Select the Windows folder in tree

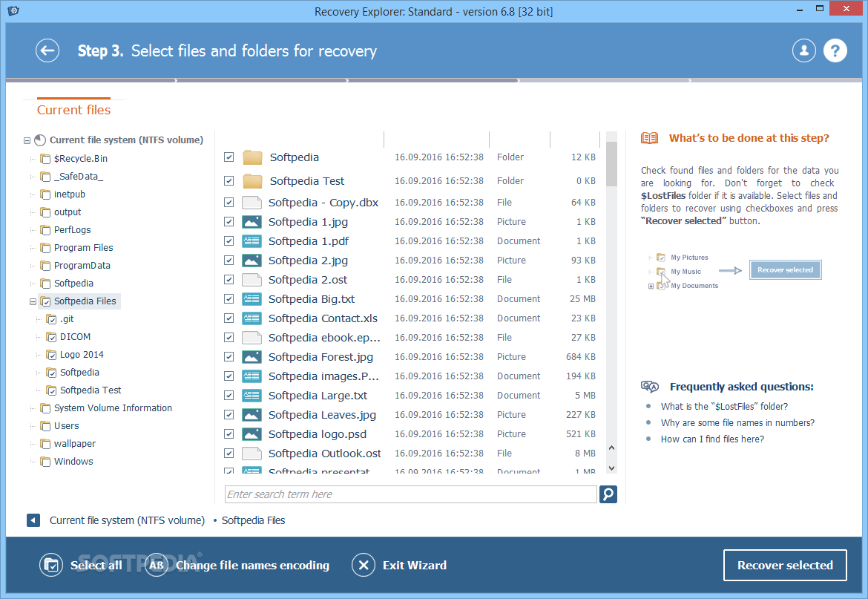(x=73, y=461)
